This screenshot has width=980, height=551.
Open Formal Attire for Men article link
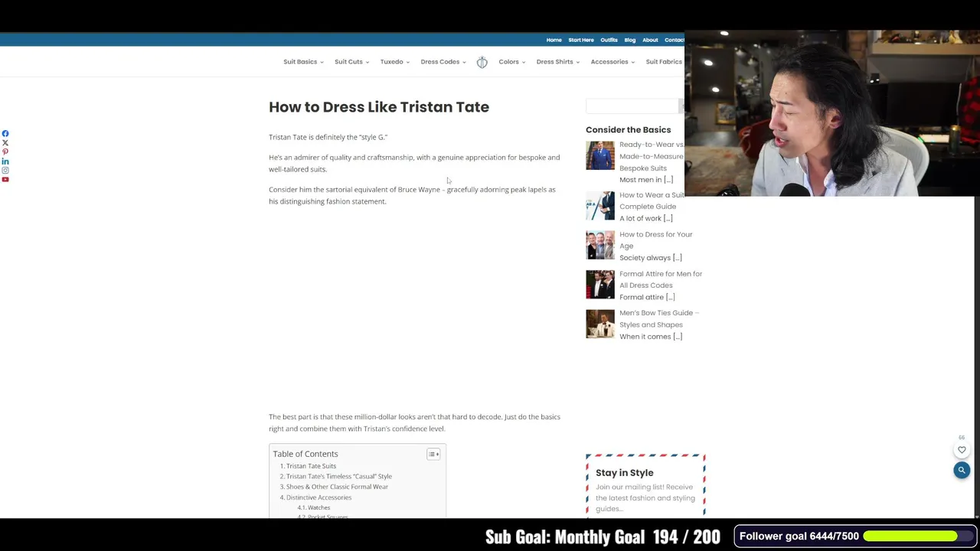(x=661, y=279)
